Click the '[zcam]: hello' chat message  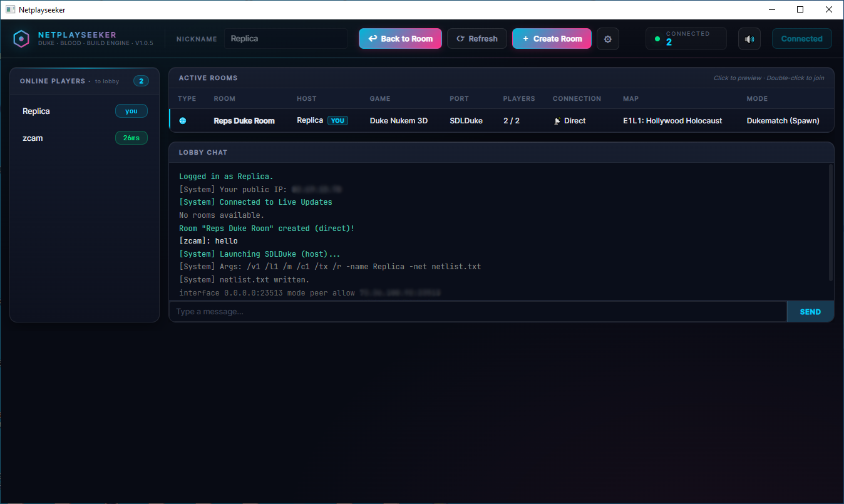[208, 241]
